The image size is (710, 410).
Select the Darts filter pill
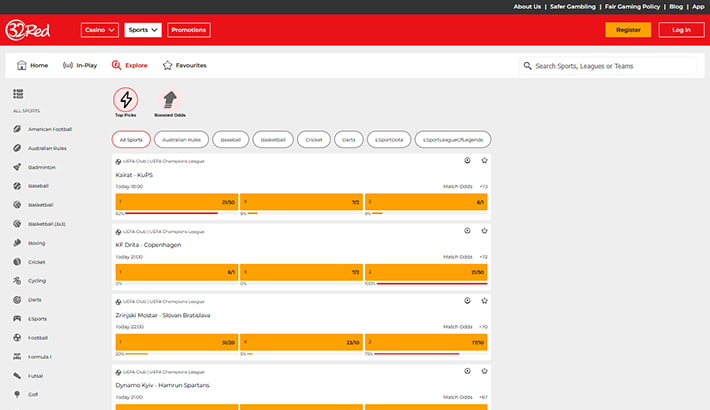tap(349, 140)
